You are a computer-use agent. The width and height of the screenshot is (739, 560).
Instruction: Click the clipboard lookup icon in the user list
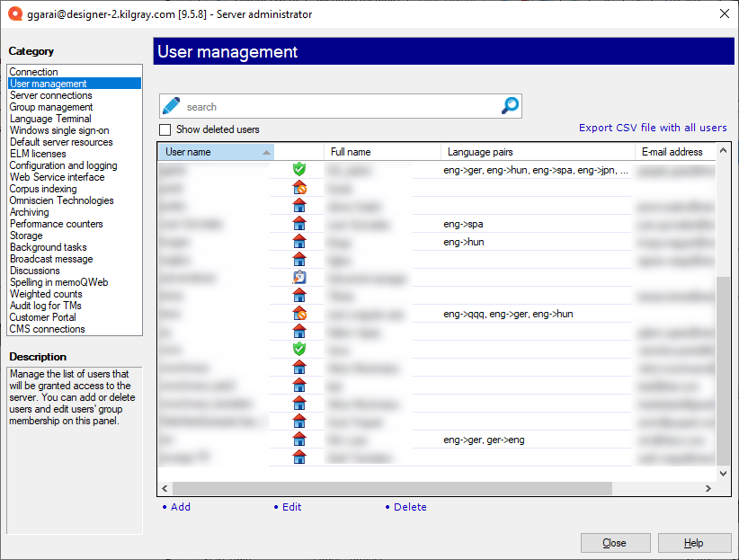tap(298, 277)
